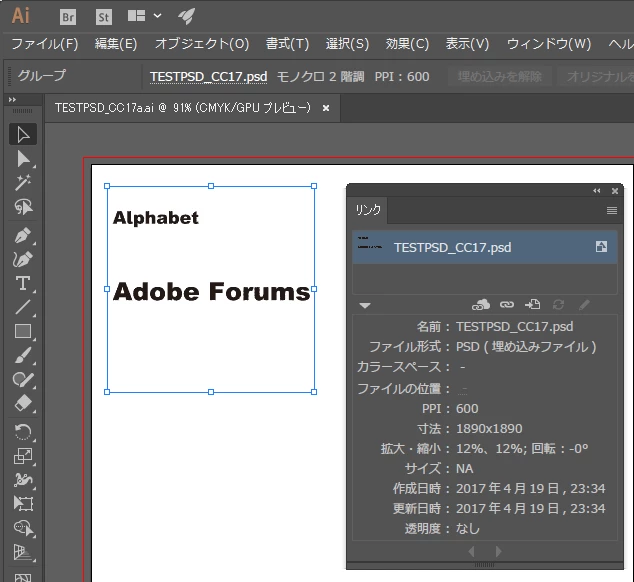The image size is (634, 582).
Task: Select the Type tool
Action: [23, 284]
